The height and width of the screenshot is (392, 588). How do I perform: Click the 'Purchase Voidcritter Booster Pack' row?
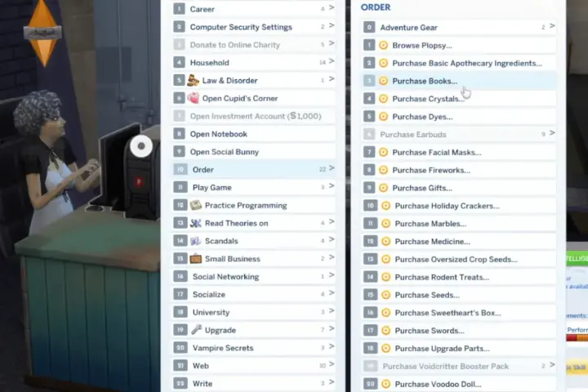459,366
